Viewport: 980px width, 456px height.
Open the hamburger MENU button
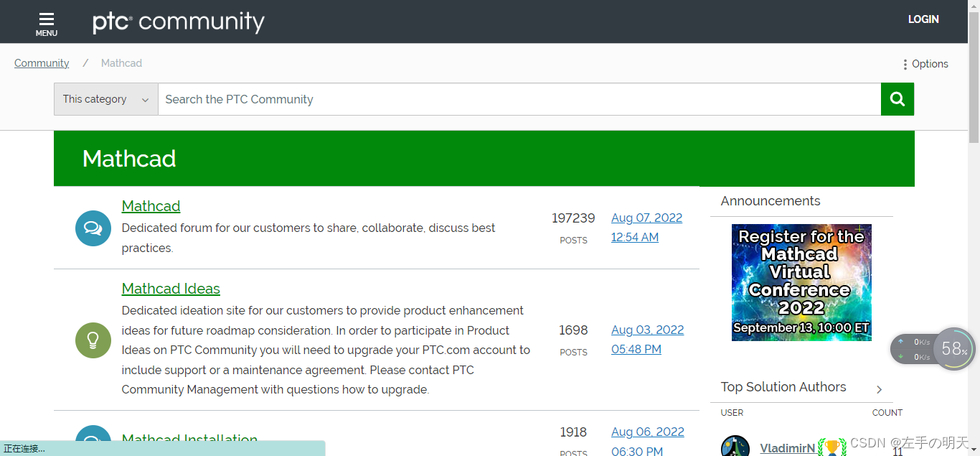coord(47,23)
